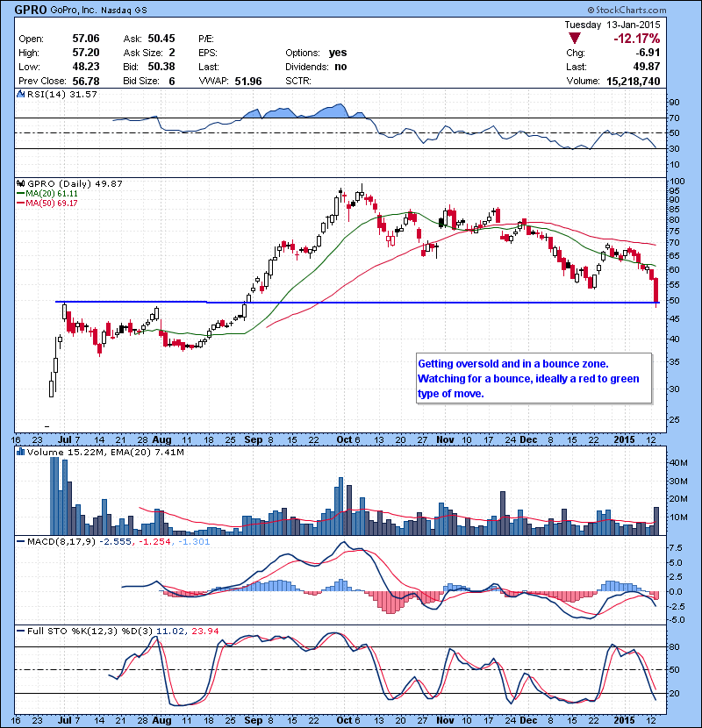Image resolution: width=702 pixels, height=728 pixels.
Task: Select the blue bounce-zone annotation text box
Action: pos(534,379)
